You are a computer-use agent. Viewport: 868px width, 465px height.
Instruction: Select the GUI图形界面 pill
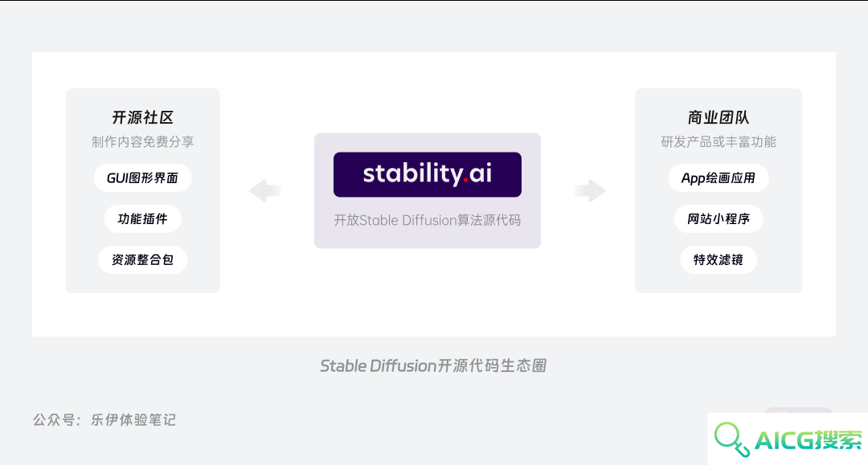(x=143, y=178)
